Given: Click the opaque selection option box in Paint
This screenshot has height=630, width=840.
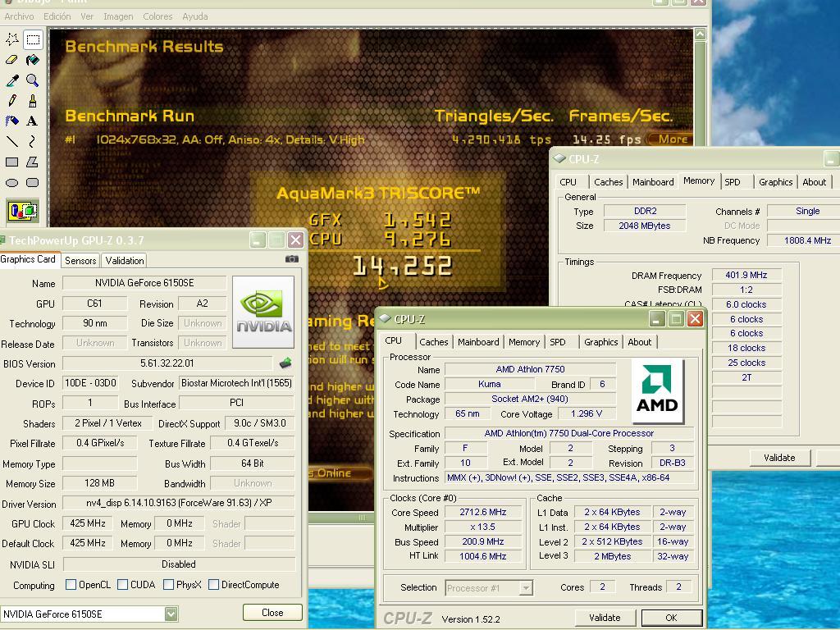Looking at the screenshot, I should [x=22, y=211].
